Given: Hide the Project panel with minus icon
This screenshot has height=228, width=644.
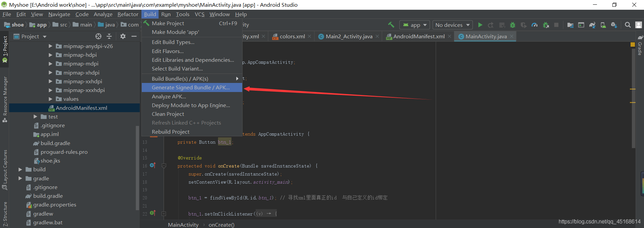Looking at the screenshot, I should tap(134, 36).
